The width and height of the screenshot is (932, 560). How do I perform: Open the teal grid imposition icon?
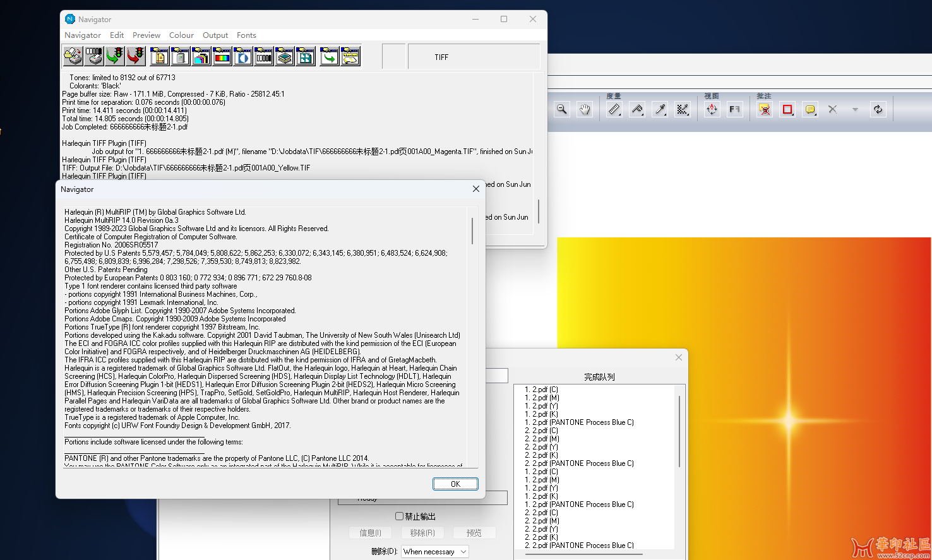pos(306,56)
